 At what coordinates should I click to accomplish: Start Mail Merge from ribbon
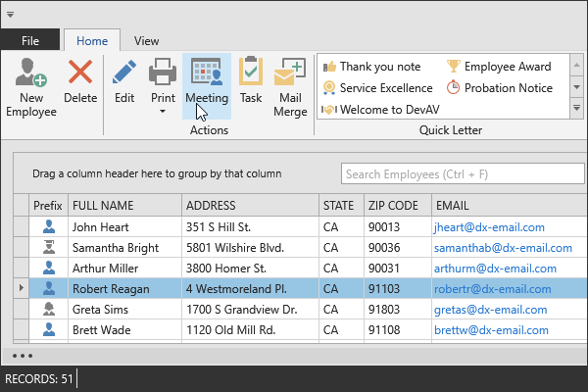point(290,74)
